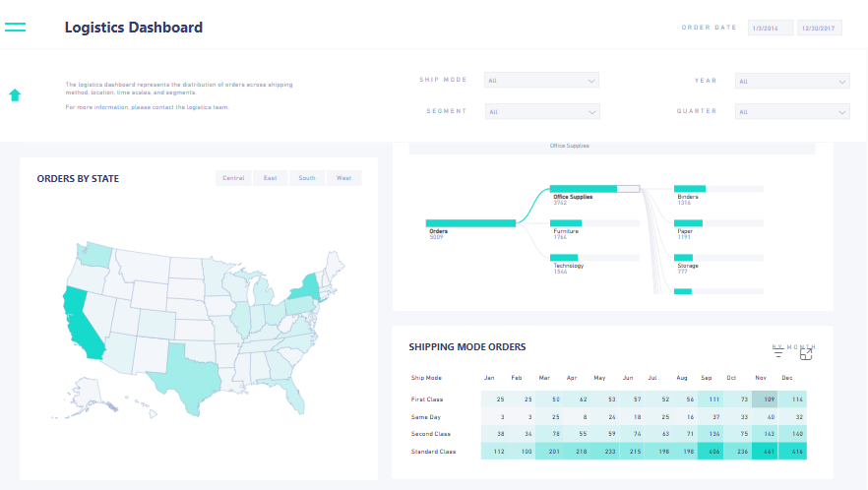The image size is (868, 490).
Task: Click the Orders root node bar
Action: tap(470, 223)
